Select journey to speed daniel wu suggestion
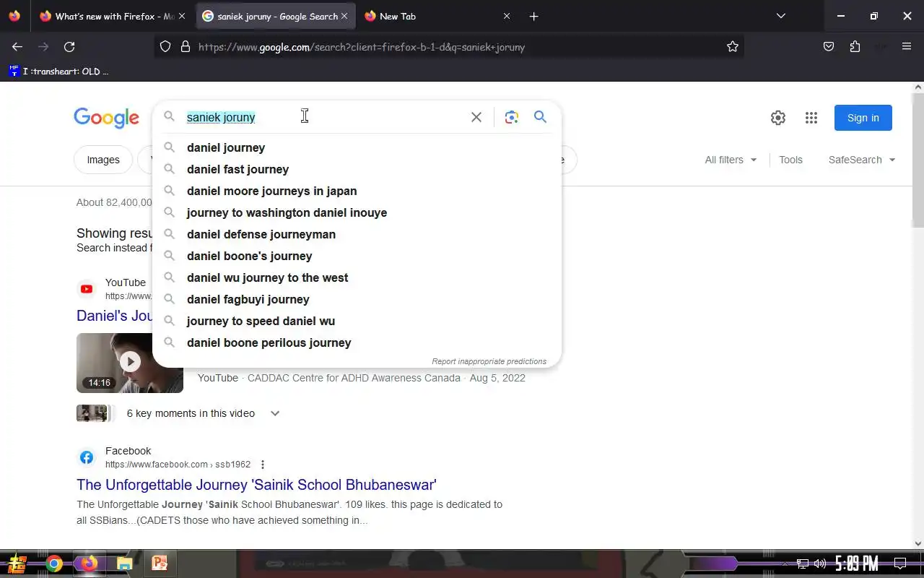This screenshot has height=578, width=924. [x=357, y=321]
